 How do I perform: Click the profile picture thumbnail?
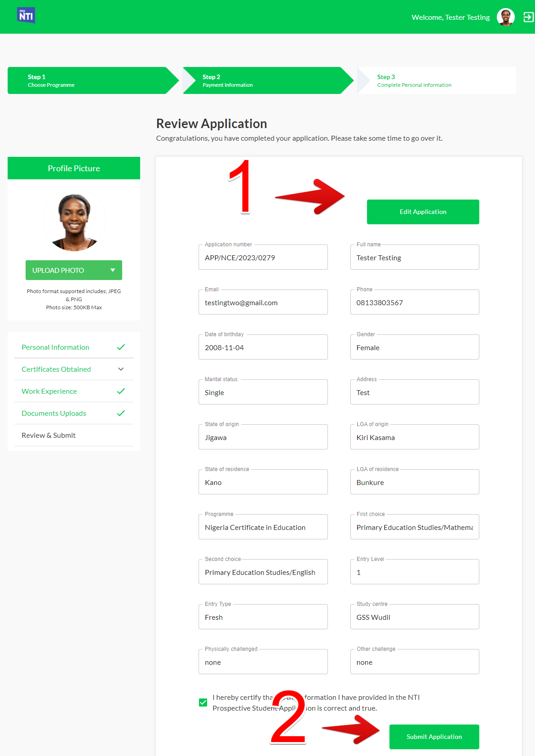[74, 220]
